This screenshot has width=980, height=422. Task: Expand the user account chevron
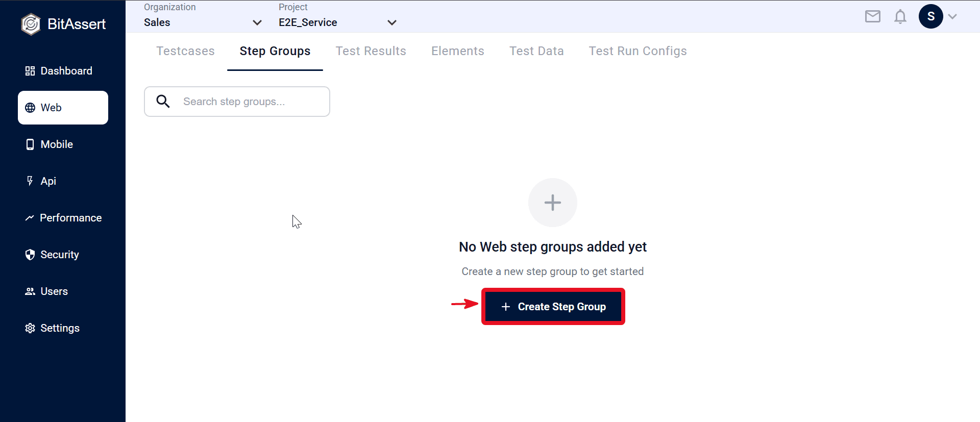click(952, 16)
